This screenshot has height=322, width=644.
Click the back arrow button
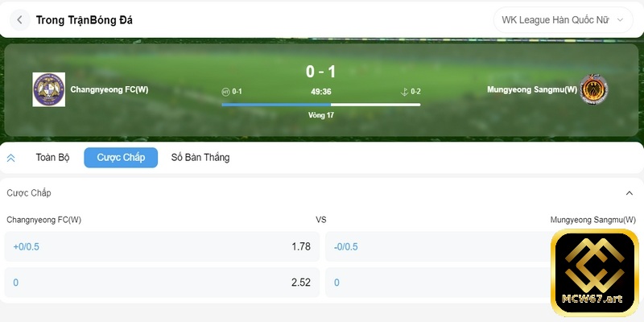coord(19,19)
